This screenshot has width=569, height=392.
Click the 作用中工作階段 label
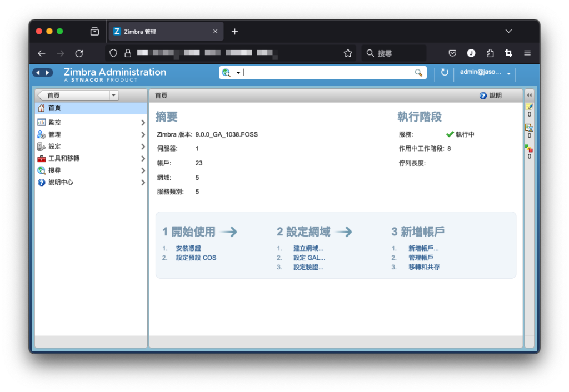coord(421,149)
